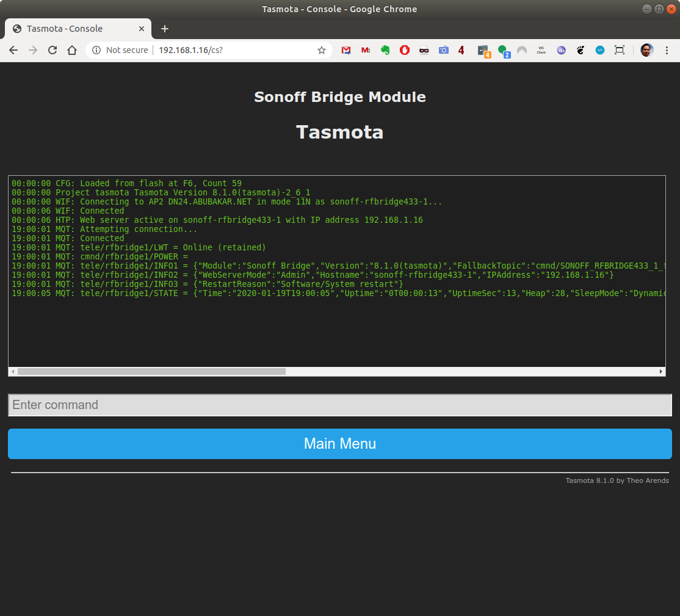Click the 'Sonoff Bridge Module' heading

tap(340, 96)
